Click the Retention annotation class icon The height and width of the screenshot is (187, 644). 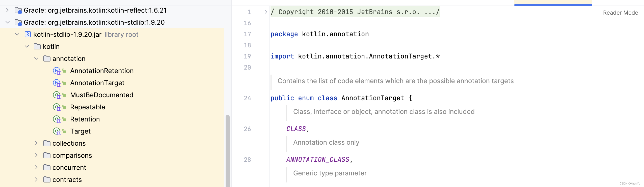(57, 119)
